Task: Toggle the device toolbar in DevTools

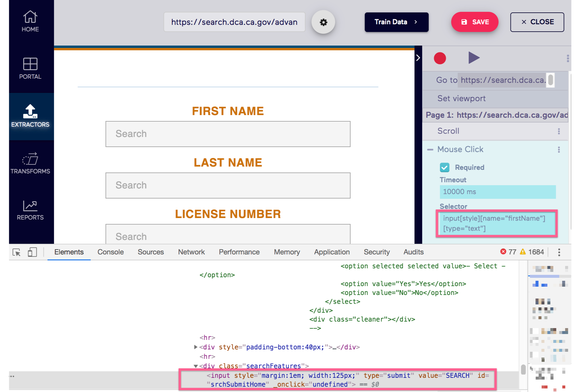Action: [32, 252]
